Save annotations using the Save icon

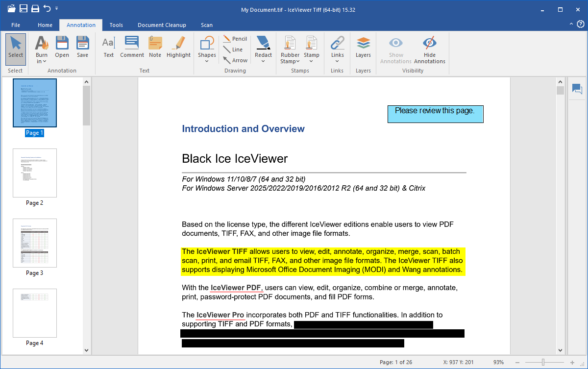[83, 47]
